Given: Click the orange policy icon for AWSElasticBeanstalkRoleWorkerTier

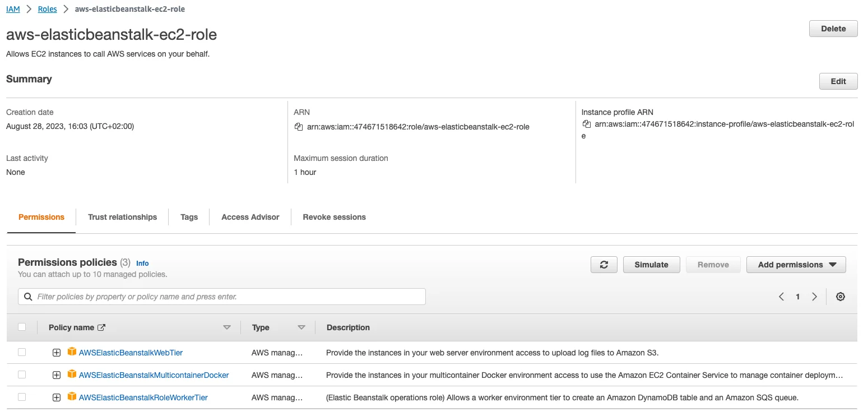Looking at the screenshot, I should tap(72, 397).
